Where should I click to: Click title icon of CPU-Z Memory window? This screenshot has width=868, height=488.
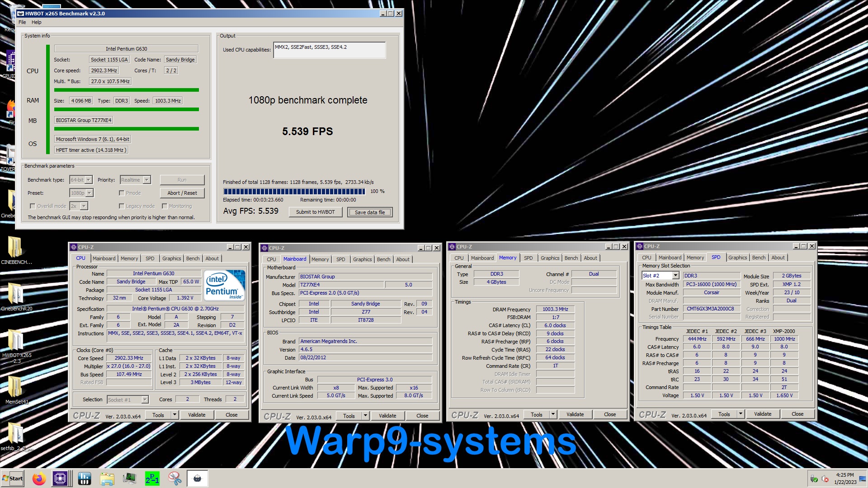[452, 247]
